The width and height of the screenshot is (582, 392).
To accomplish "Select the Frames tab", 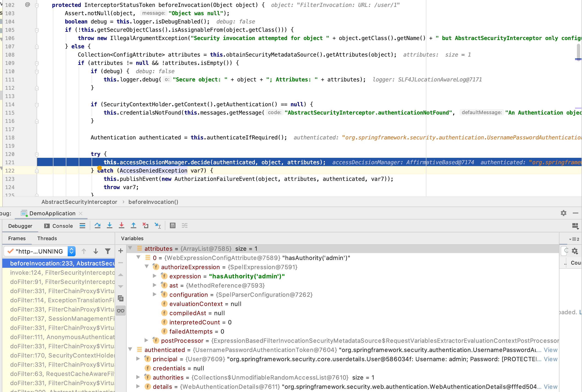I will point(17,239).
